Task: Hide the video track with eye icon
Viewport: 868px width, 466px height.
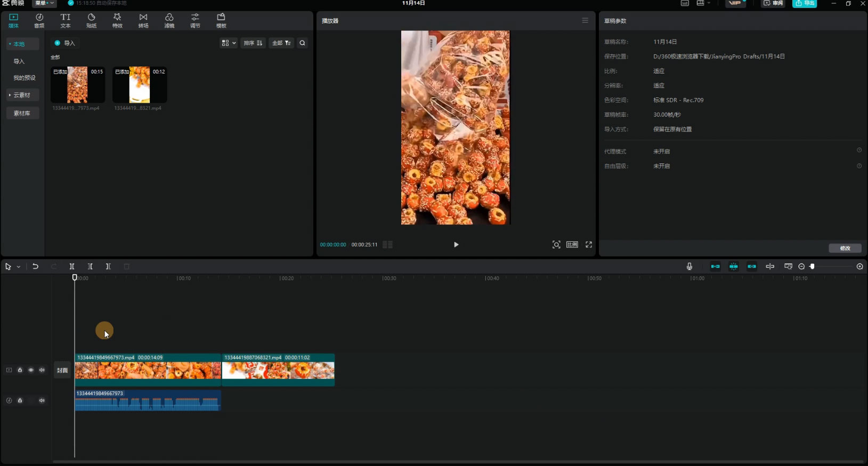Action: pos(31,370)
